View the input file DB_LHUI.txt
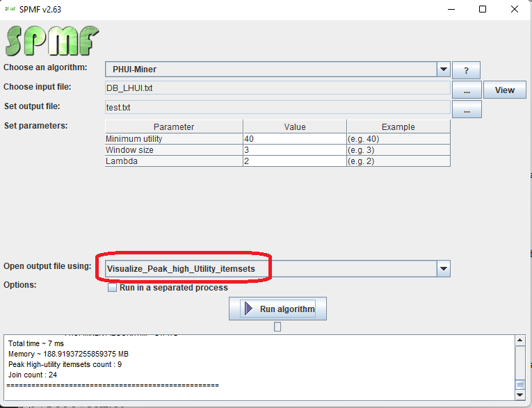Screen dimensions: 532x408 click(x=505, y=90)
